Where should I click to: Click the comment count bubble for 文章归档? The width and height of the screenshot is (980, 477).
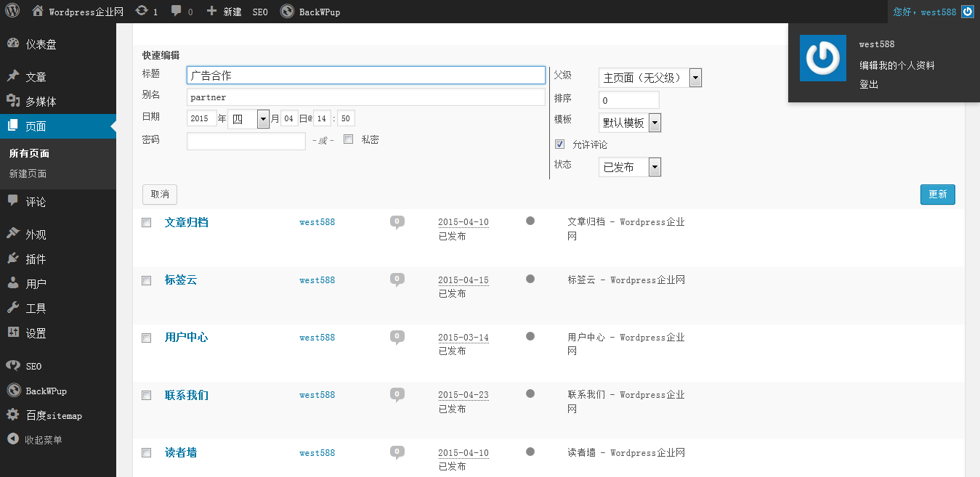pyautogui.click(x=397, y=222)
